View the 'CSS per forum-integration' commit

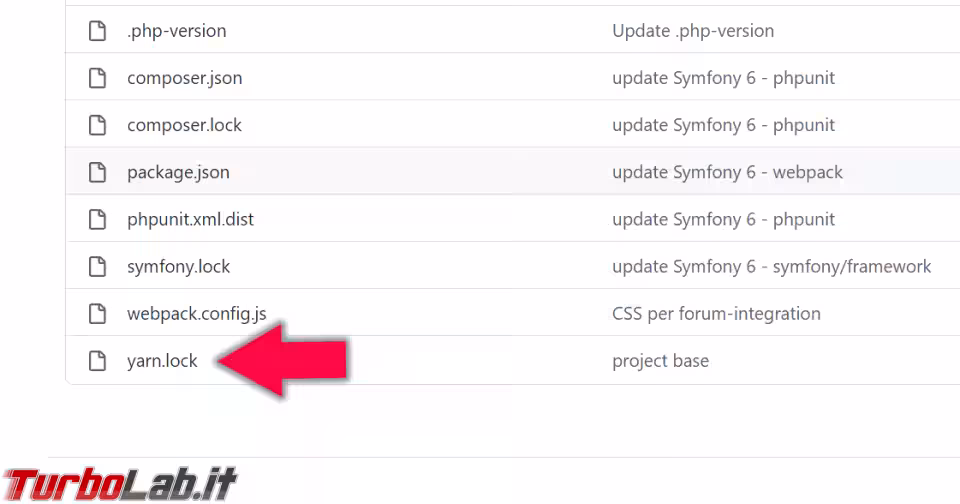point(716,314)
